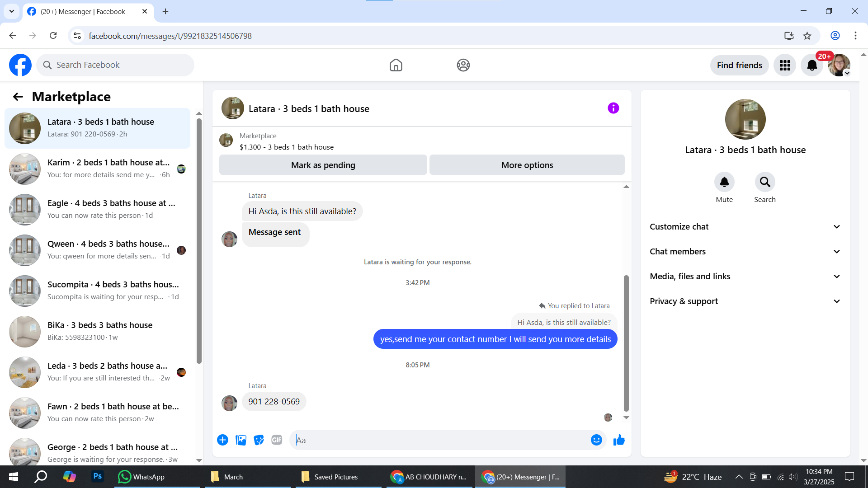Open March folder in taskbar
868x488 pixels.
coord(248,477)
